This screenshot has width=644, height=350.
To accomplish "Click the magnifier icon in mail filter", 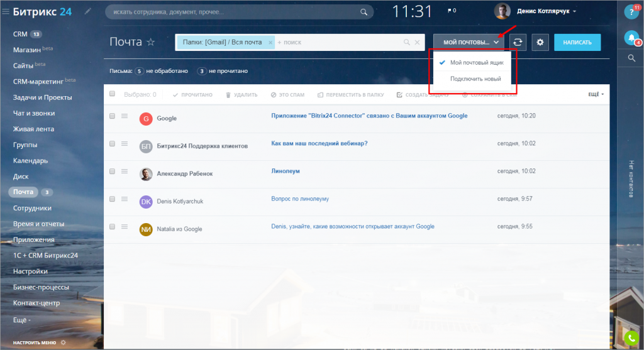I will [x=406, y=42].
